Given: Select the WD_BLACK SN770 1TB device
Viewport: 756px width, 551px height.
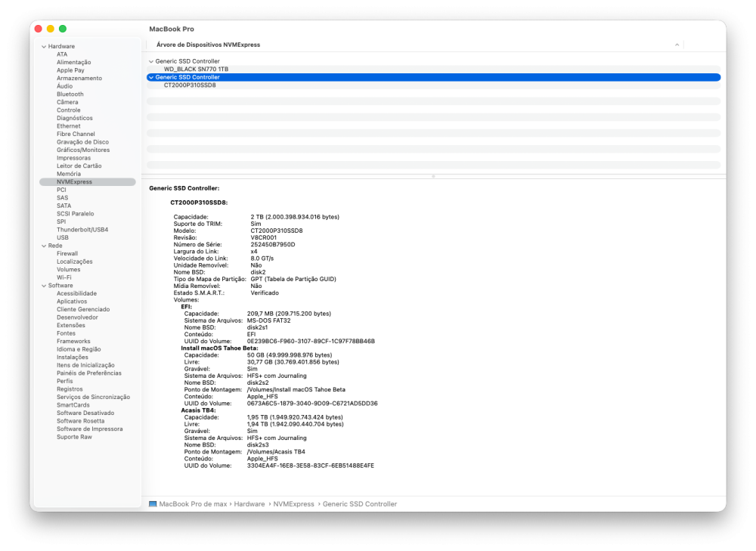Looking at the screenshot, I should pyautogui.click(x=196, y=69).
